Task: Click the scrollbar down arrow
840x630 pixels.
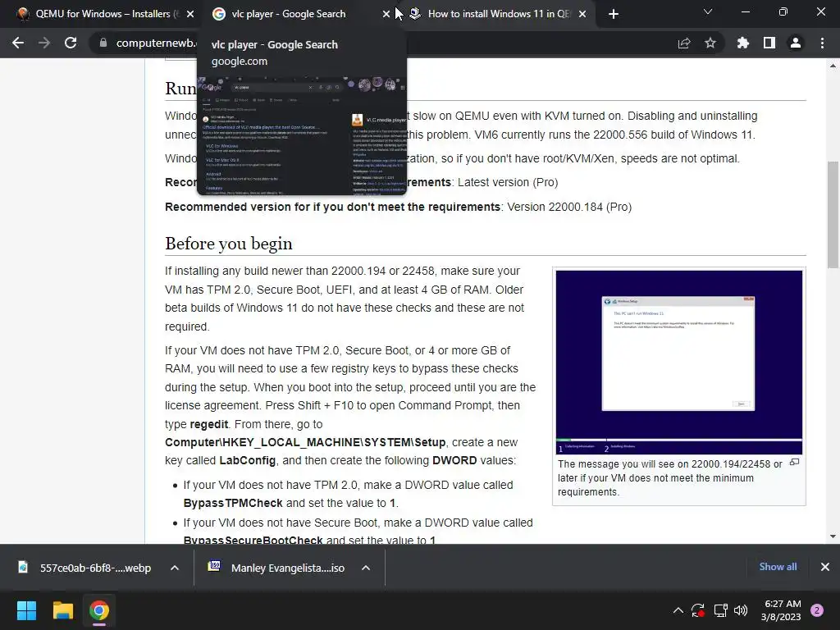Action: pos(833,536)
